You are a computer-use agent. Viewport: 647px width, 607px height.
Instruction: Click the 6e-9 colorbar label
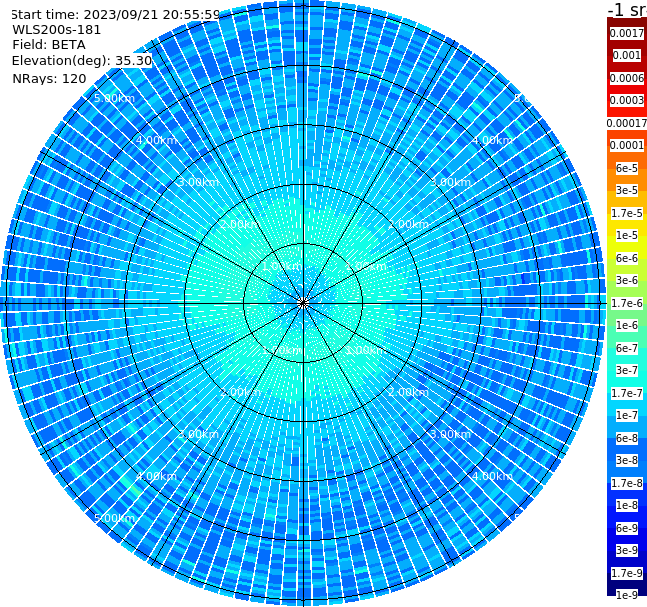[x=626, y=528]
